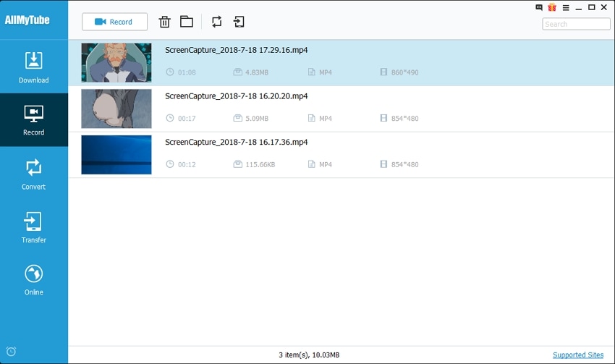Open the Online section in the sidebar

34,279
